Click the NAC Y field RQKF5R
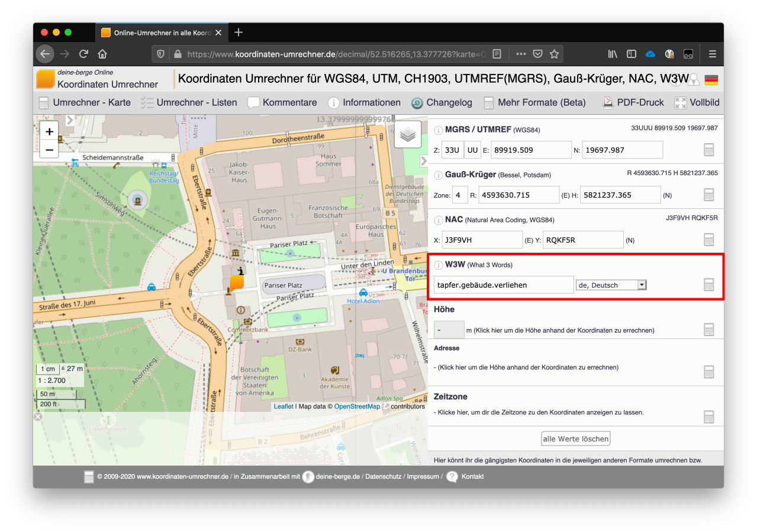 (x=583, y=240)
